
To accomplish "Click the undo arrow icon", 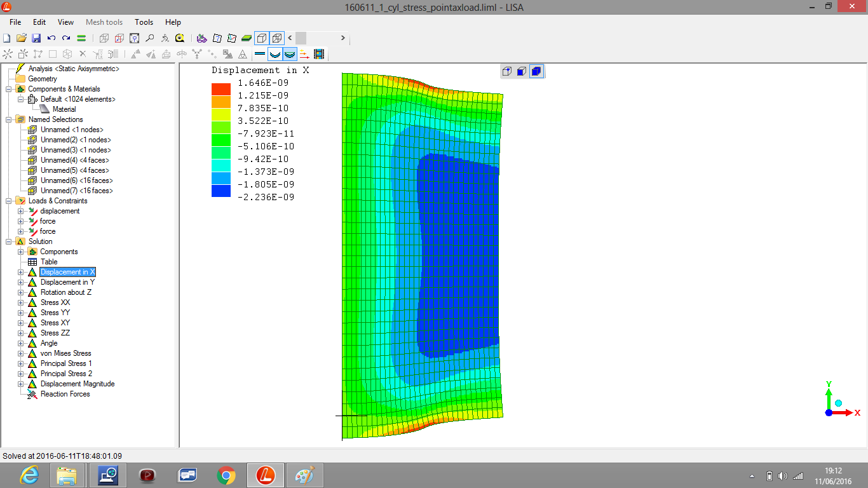I will point(51,38).
